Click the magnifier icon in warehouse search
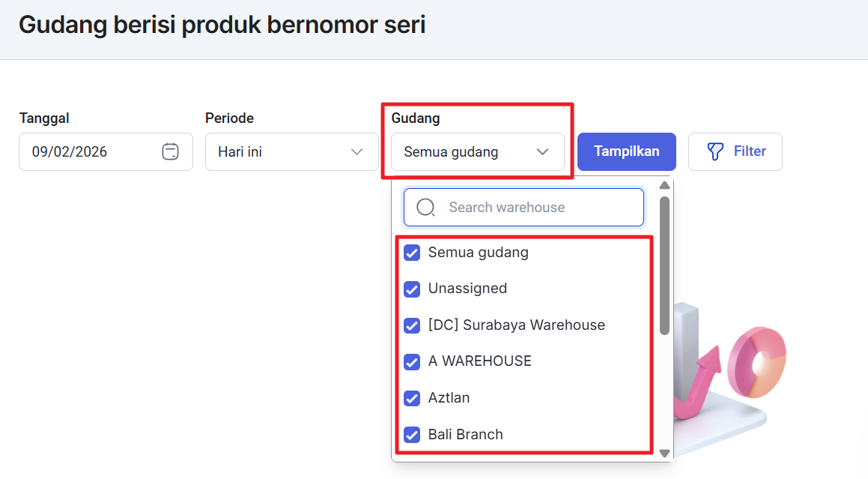 tap(425, 208)
